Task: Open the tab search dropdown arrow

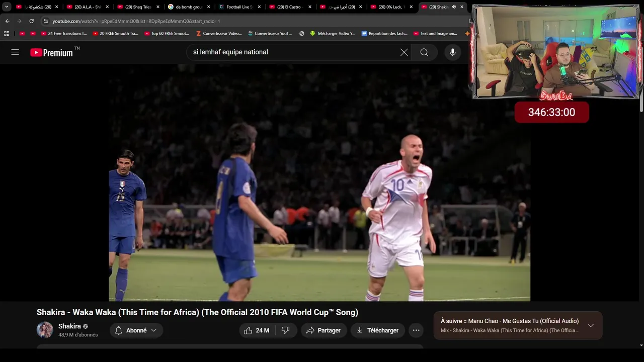Action: tap(7, 7)
